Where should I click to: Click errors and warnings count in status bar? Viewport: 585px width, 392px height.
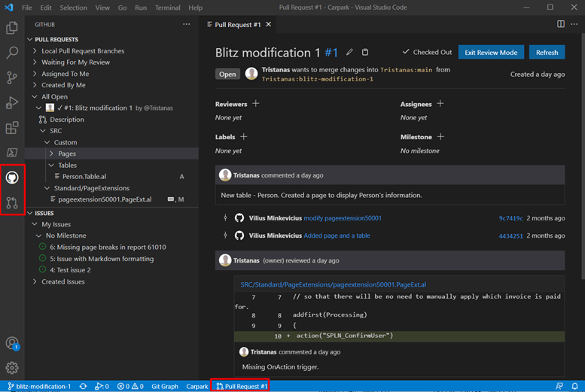[130, 387]
